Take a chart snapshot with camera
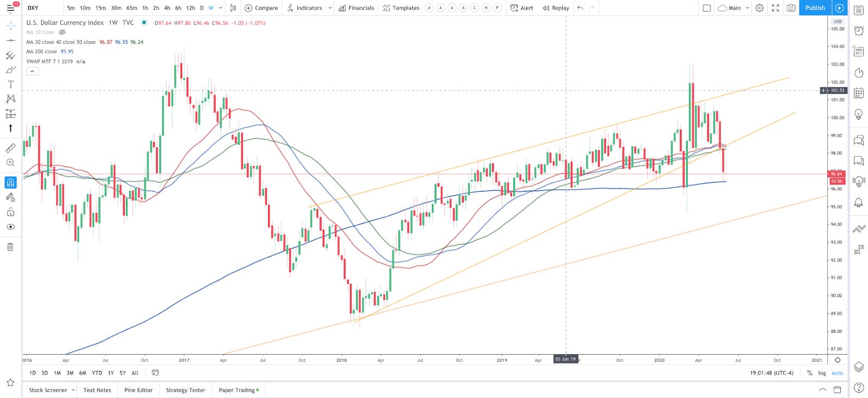 point(791,8)
